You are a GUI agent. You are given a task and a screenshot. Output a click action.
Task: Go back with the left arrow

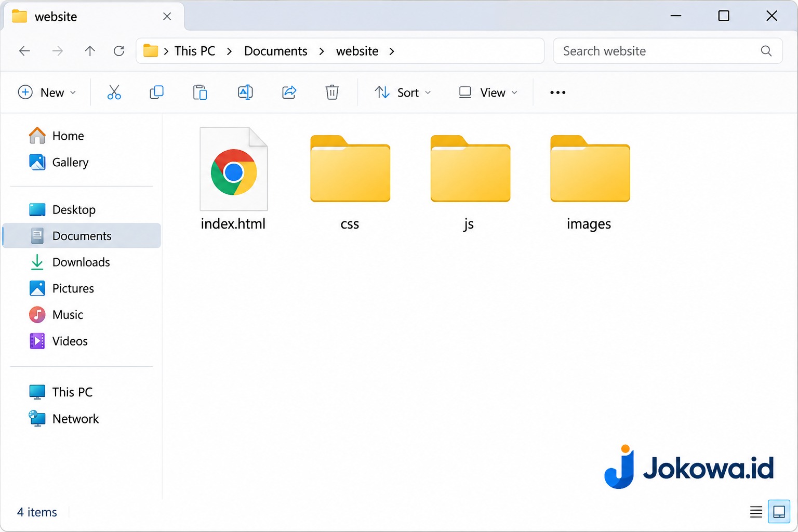click(x=24, y=51)
